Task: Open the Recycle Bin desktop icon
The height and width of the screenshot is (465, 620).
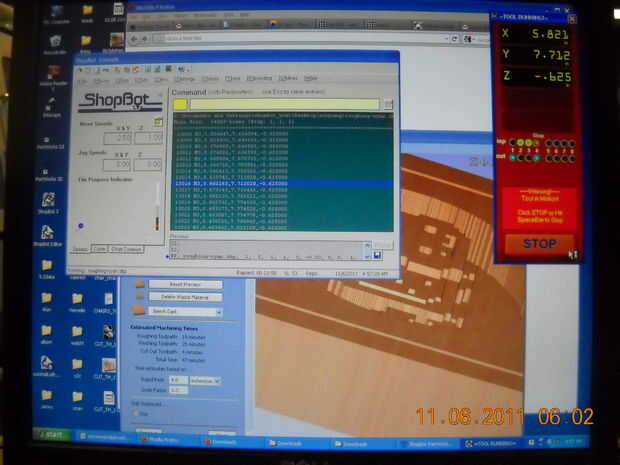Action: (55, 43)
